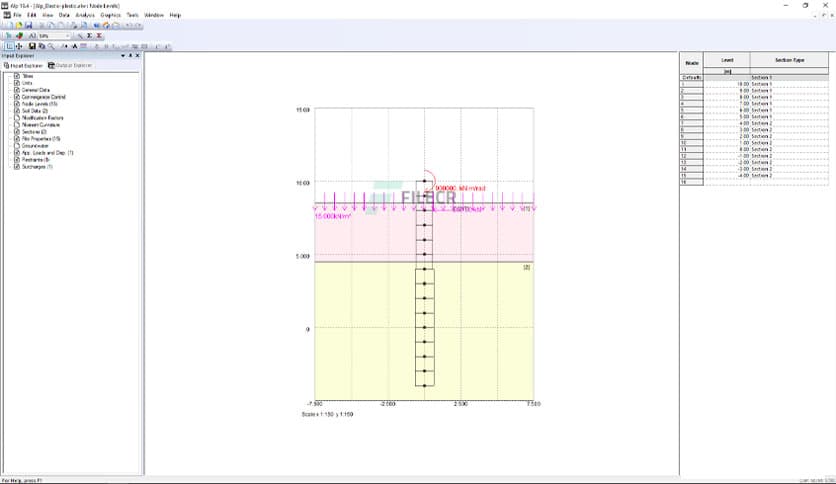
Task: Open the Edit menu
Action: (31, 15)
